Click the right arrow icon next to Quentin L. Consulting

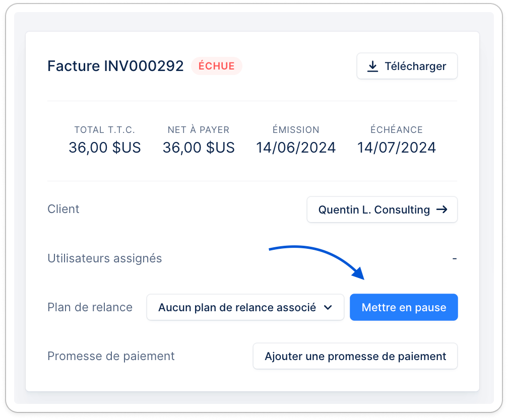tap(442, 209)
